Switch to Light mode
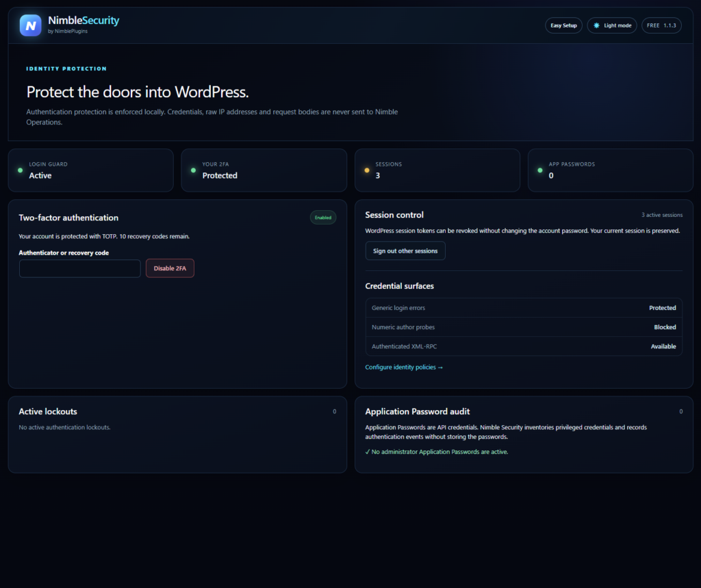This screenshot has height=588, width=701. 611,25
